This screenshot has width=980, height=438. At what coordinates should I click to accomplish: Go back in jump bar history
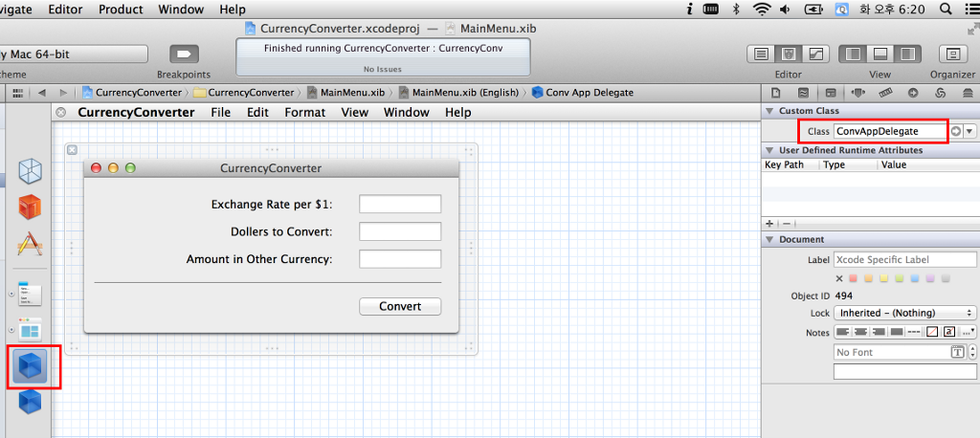42,93
